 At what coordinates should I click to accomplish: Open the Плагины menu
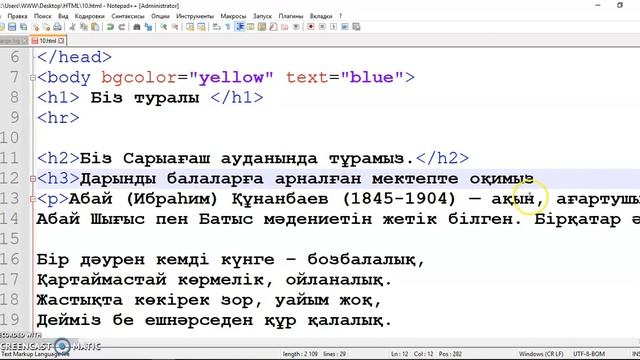(291, 16)
